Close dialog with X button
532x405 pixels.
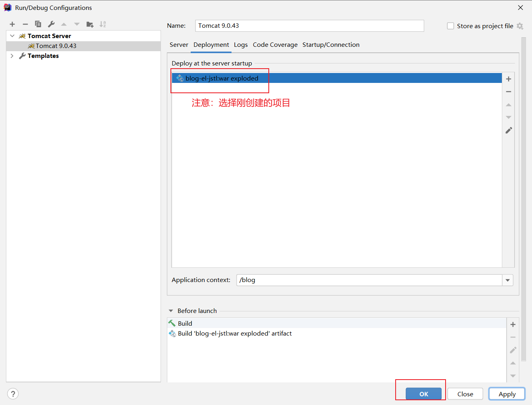click(521, 8)
